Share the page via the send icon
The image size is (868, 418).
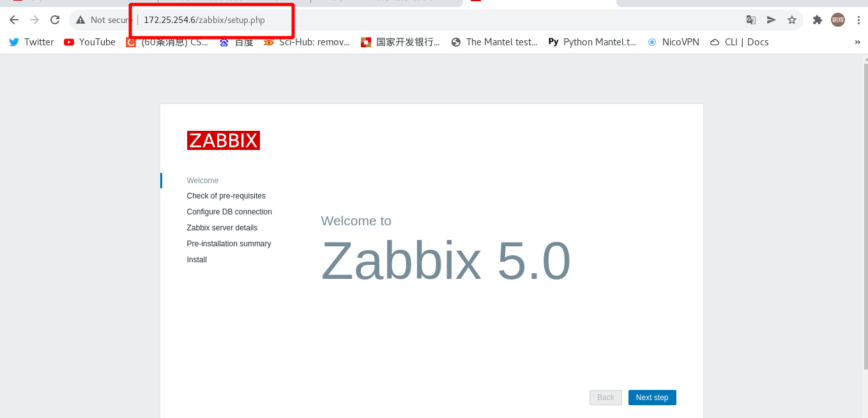pos(771,20)
